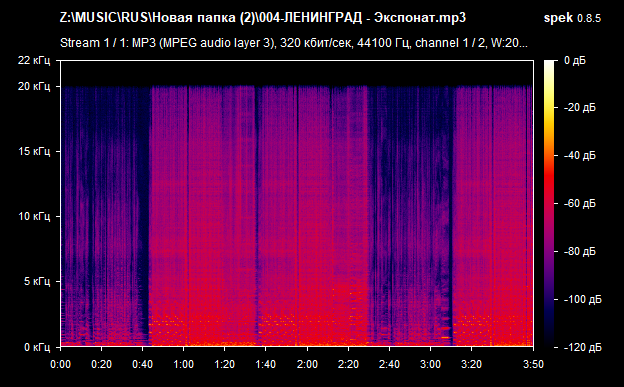
Task: Click the 10 кГц frequency axis label
Action: coord(34,216)
